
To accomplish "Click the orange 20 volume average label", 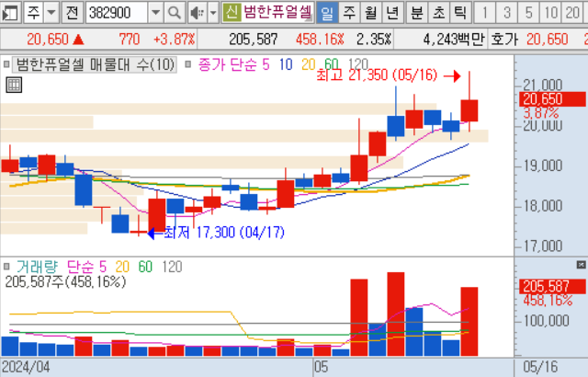I will click(122, 267).
